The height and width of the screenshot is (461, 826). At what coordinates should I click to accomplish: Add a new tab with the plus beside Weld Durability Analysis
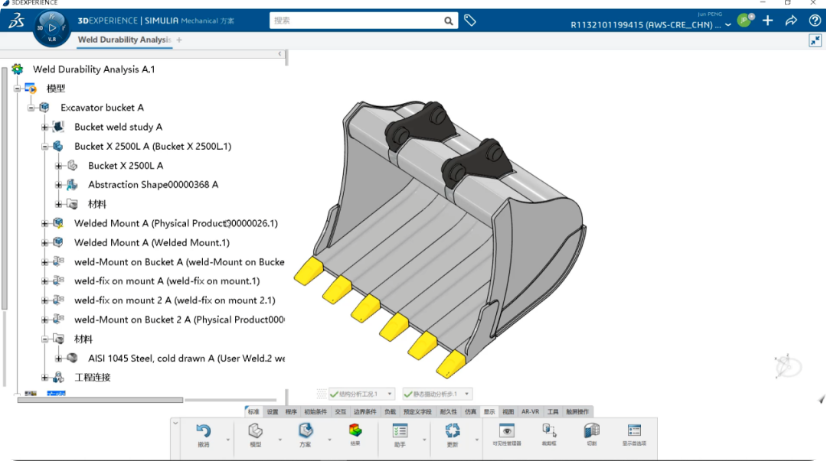(179, 40)
